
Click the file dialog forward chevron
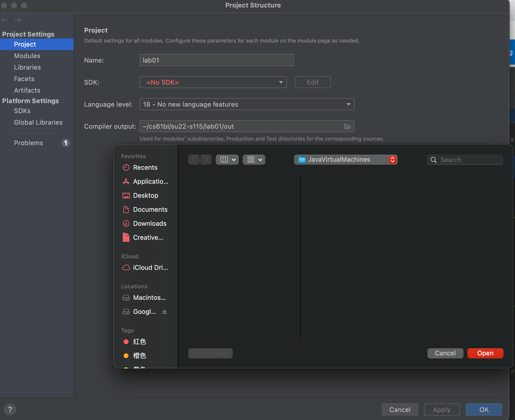(x=206, y=160)
